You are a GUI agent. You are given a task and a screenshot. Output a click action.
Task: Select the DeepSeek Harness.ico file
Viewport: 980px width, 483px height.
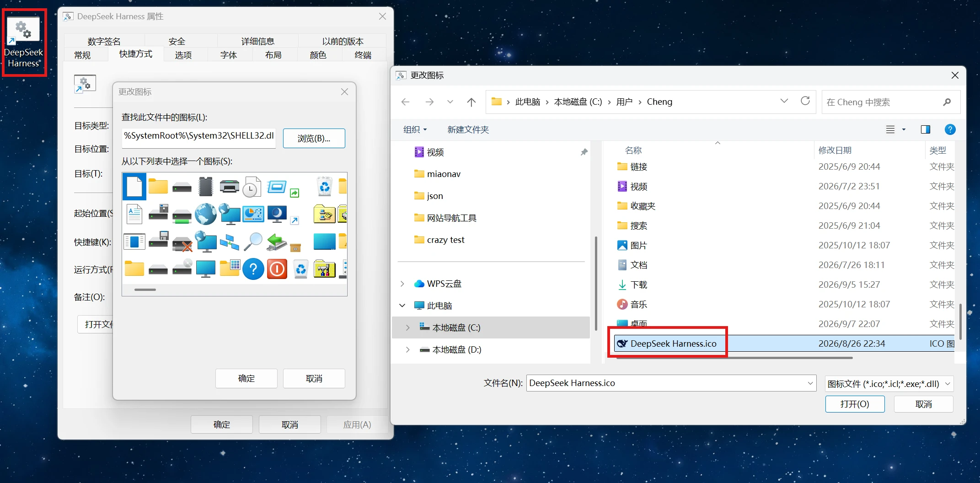coord(785,343)
